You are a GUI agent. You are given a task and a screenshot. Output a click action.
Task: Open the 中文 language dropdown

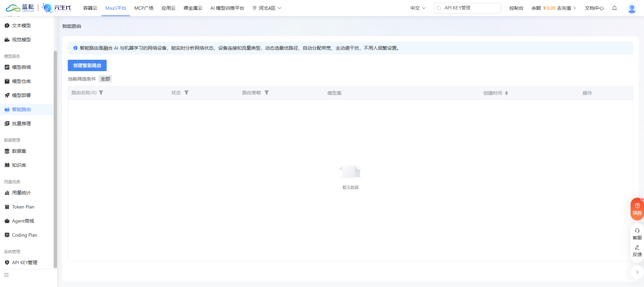418,8
